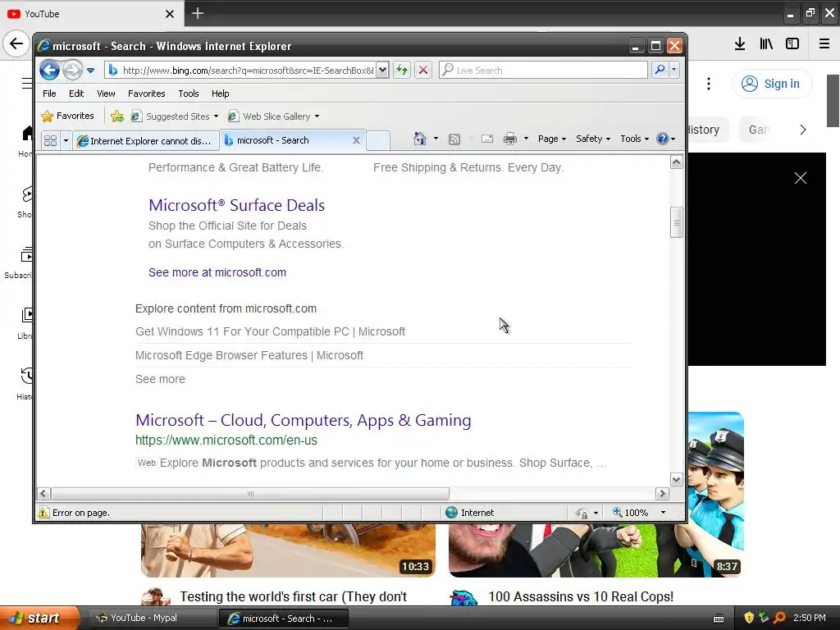Open the Favorites menu in the menu bar
Screen dimensions: 840x630
(146, 94)
